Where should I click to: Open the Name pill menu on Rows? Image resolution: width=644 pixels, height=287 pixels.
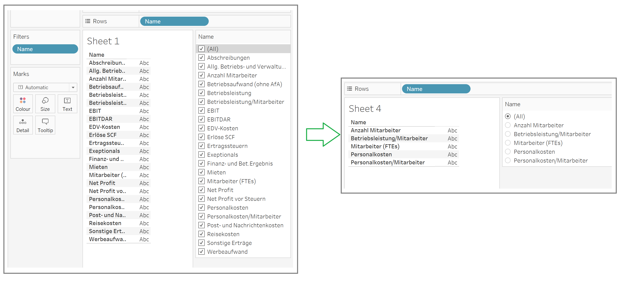click(x=174, y=21)
